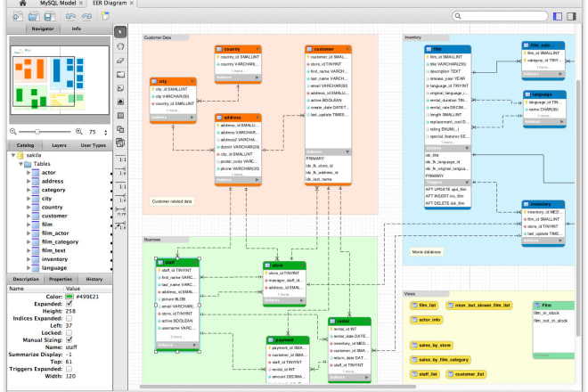Screen dimensions: 588x392
Task: Click the navigator diagram thumbnail
Action: coord(60,80)
